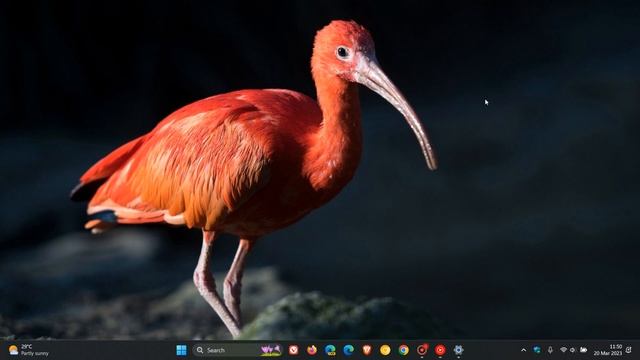Viewport: 640px width, 360px height.
Task: Open Microsoft Edge Dev taskbar icon
Action: coord(330,350)
